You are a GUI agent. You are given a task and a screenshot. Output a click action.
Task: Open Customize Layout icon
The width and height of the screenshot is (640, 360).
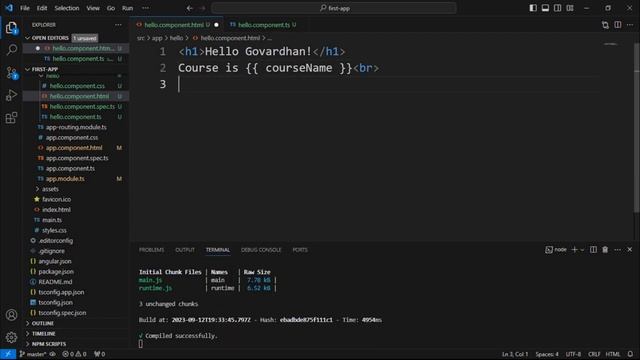click(x=570, y=8)
